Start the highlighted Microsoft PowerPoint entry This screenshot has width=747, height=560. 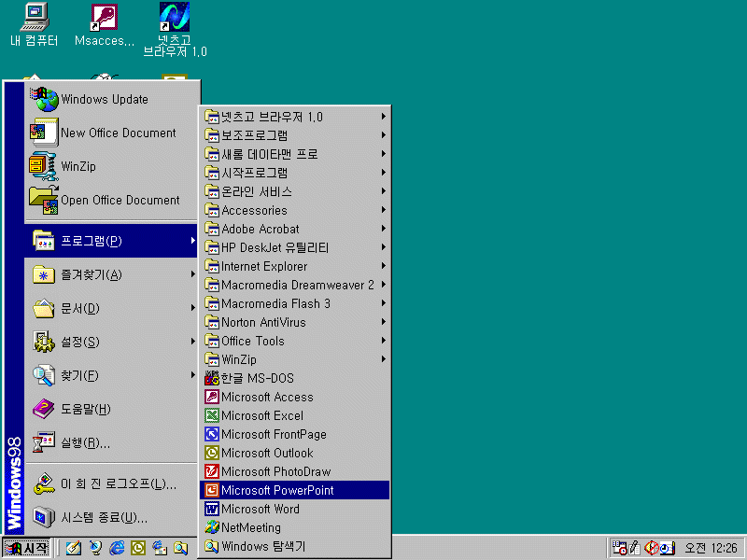coord(295,490)
